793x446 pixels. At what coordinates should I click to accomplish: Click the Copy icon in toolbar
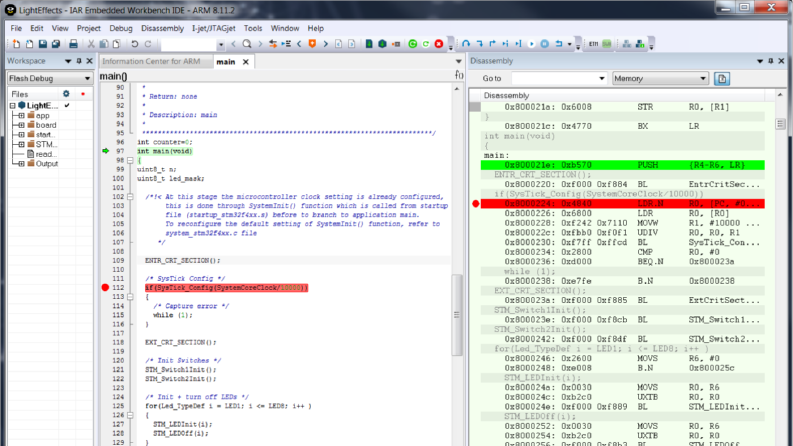(x=104, y=44)
